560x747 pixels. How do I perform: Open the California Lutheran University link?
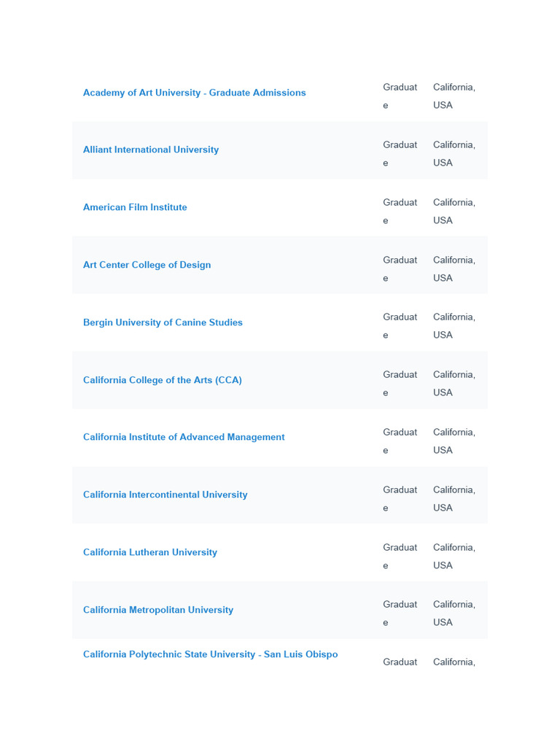150,552
